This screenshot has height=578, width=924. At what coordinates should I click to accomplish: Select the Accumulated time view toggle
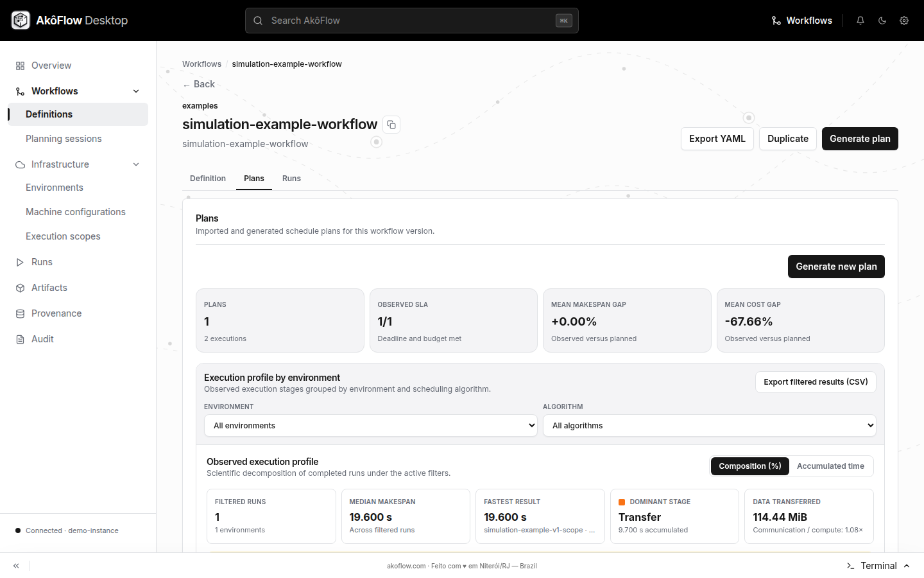pos(830,466)
